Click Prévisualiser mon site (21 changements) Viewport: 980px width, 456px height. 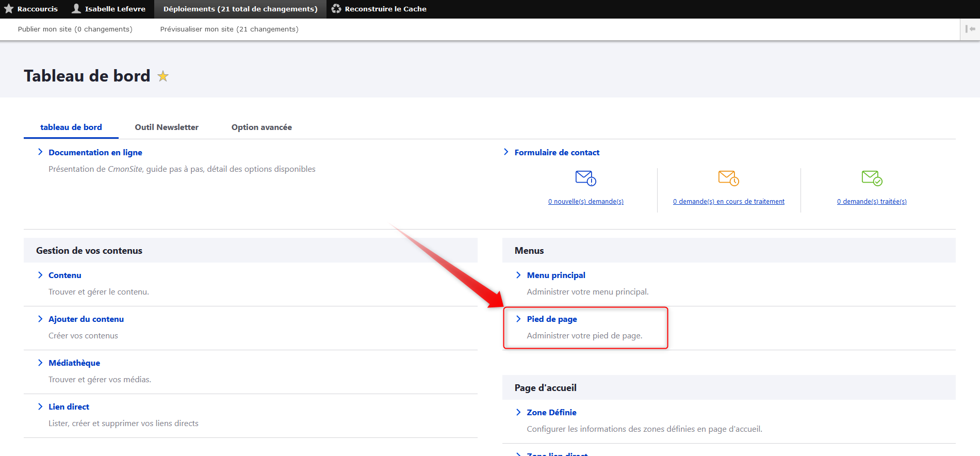click(229, 29)
